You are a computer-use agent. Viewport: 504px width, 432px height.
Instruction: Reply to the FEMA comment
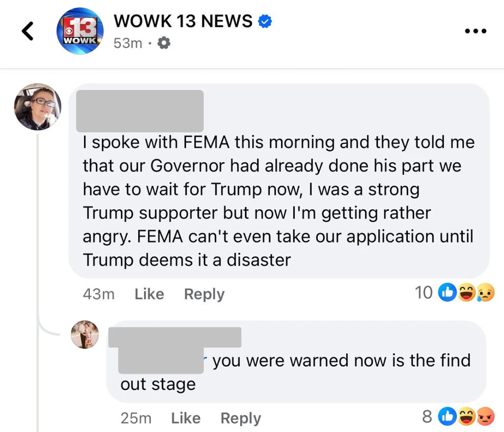click(x=204, y=294)
